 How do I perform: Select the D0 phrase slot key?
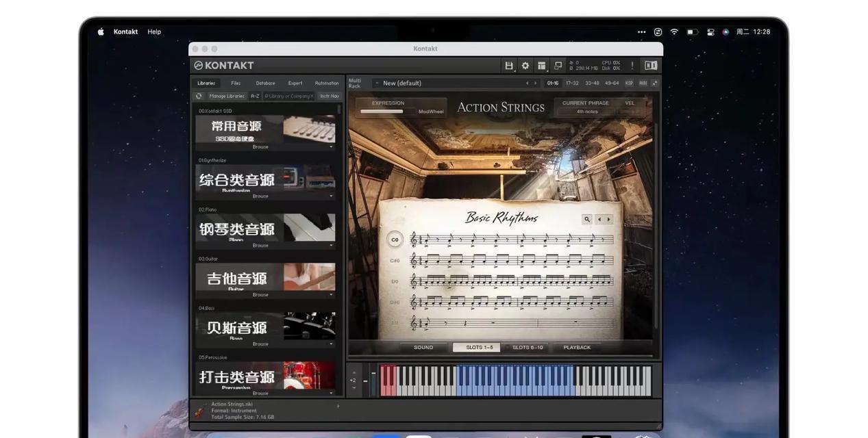pyautogui.click(x=395, y=281)
